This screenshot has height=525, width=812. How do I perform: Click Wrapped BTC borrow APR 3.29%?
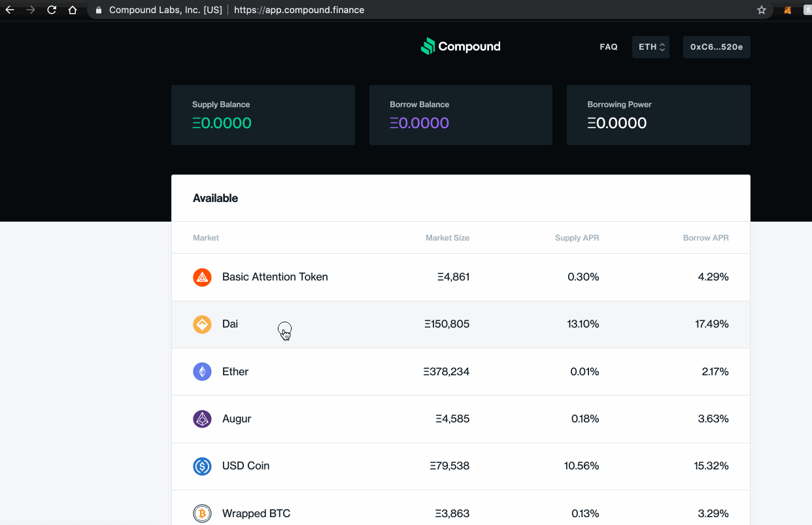tap(713, 514)
